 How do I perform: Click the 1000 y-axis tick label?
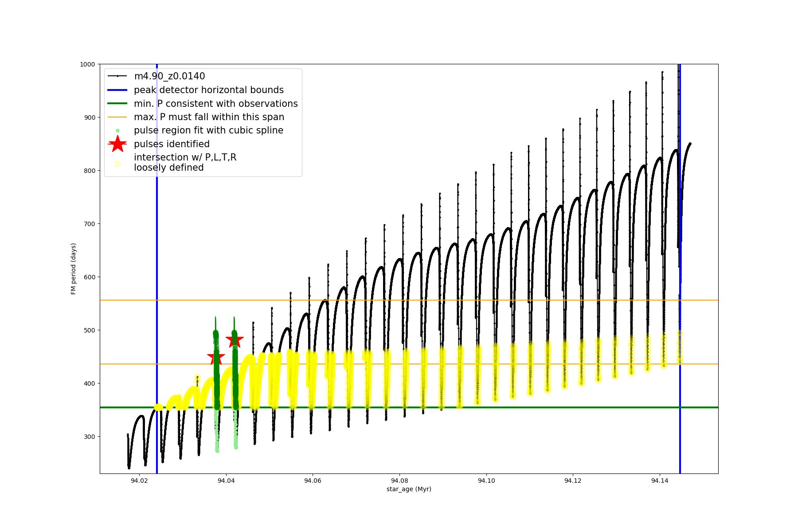point(87,64)
